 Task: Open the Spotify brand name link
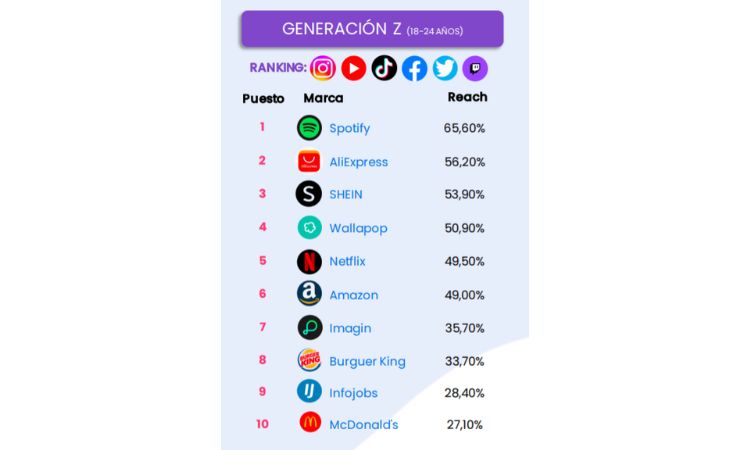pos(349,128)
